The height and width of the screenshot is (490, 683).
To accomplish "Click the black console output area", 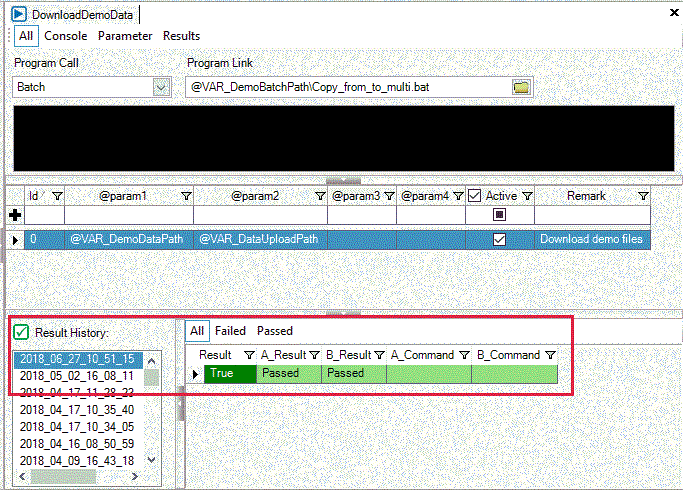I will 344,139.
